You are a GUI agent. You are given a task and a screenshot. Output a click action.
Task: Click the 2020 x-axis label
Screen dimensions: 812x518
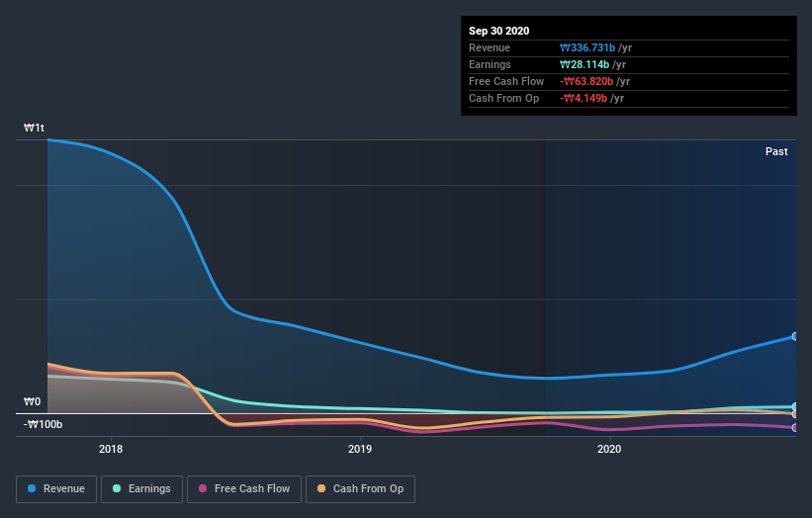pyautogui.click(x=609, y=449)
